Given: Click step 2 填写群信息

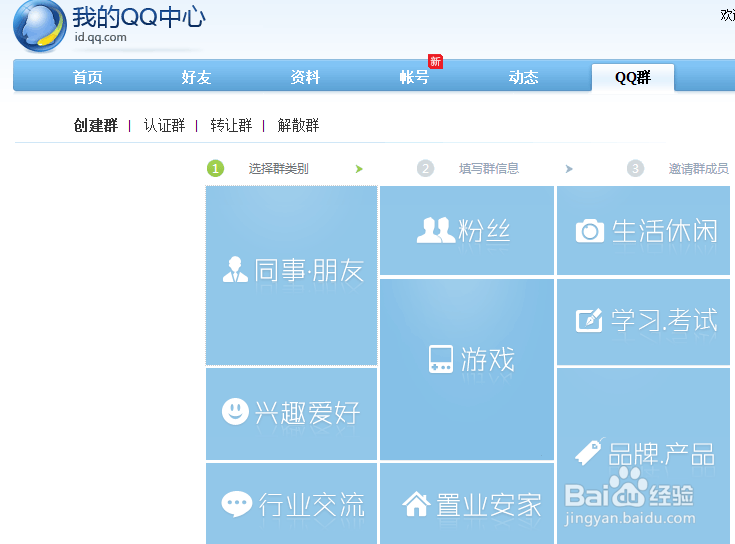Looking at the screenshot, I should tap(468, 168).
